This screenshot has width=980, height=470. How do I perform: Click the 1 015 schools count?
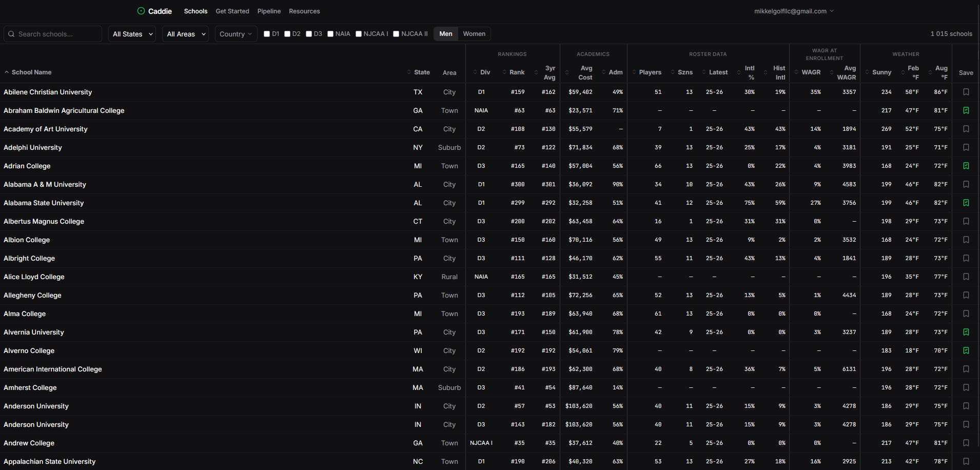click(x=951, y=34)
